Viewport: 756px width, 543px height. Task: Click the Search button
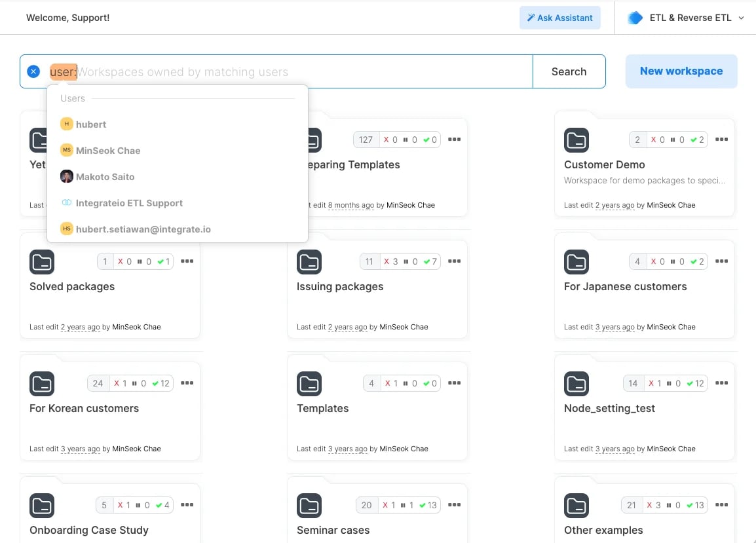[569, 71]
